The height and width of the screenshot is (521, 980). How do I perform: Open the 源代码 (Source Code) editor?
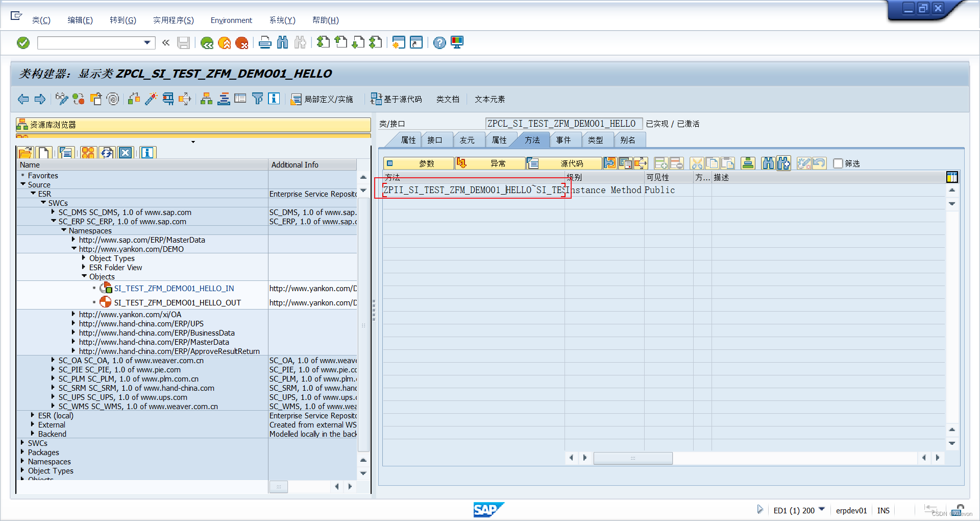[x=563, y=163]
